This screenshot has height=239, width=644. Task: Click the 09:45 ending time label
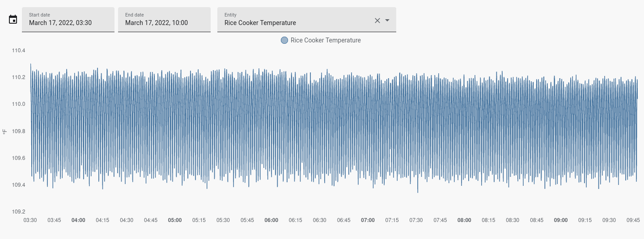633,220
